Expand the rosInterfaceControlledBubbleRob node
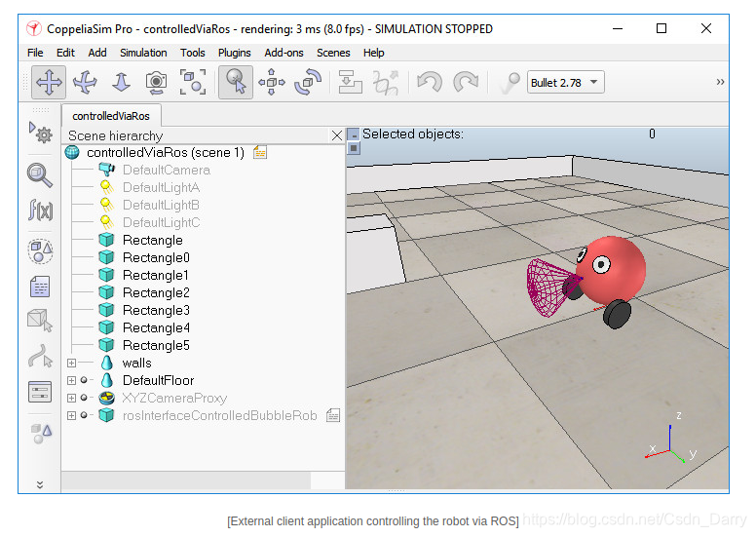The height and width of the screenshot is (537, 756). (x=71, y=415)
